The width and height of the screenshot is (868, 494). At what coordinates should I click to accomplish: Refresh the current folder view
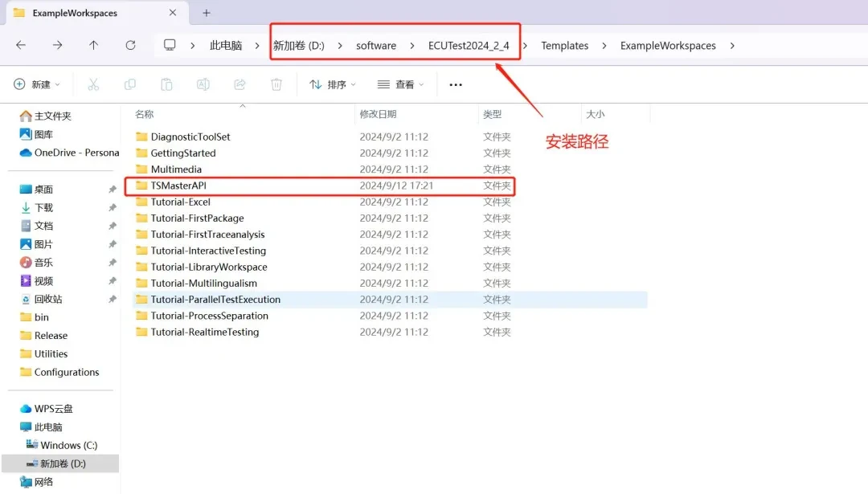click(x=130, y=46)
